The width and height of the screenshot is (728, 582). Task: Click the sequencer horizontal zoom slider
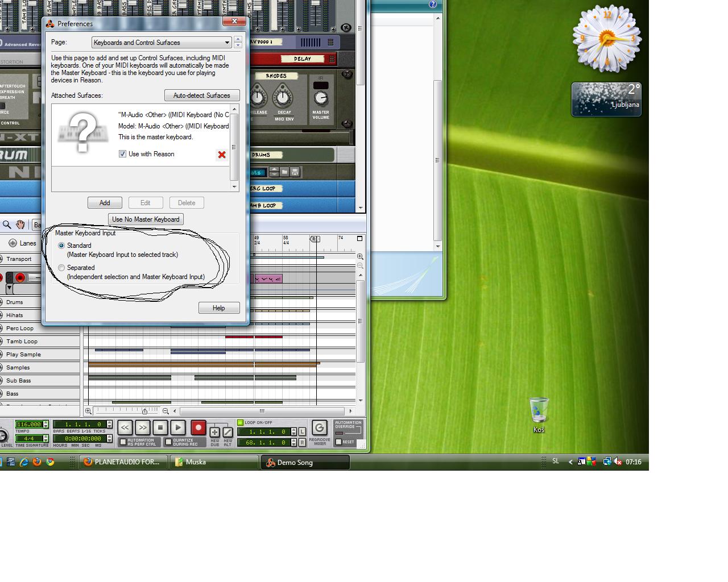pyautogui.click(x=144, y=411)
